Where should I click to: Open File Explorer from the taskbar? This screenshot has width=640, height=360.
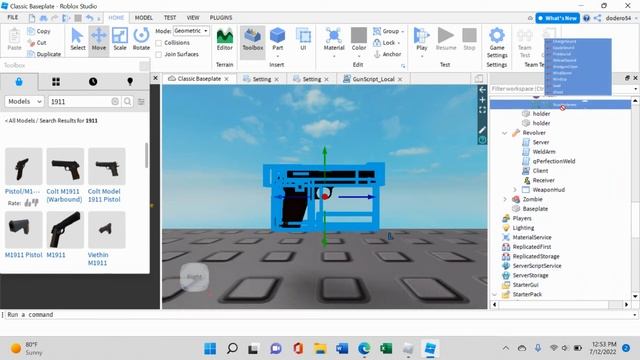pos(320,349)
